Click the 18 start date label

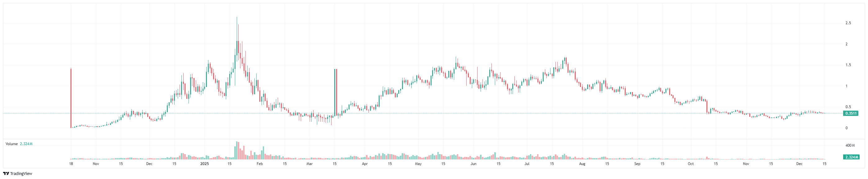coord(71,164)
